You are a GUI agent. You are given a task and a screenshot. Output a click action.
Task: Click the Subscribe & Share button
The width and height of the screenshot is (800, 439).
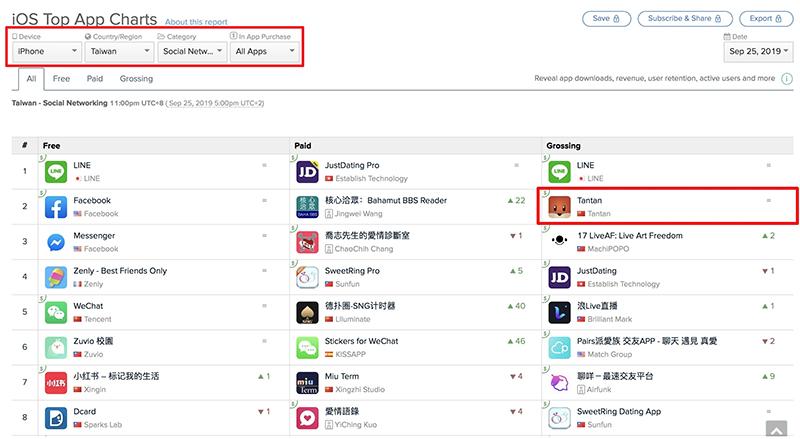click(685, 18)
